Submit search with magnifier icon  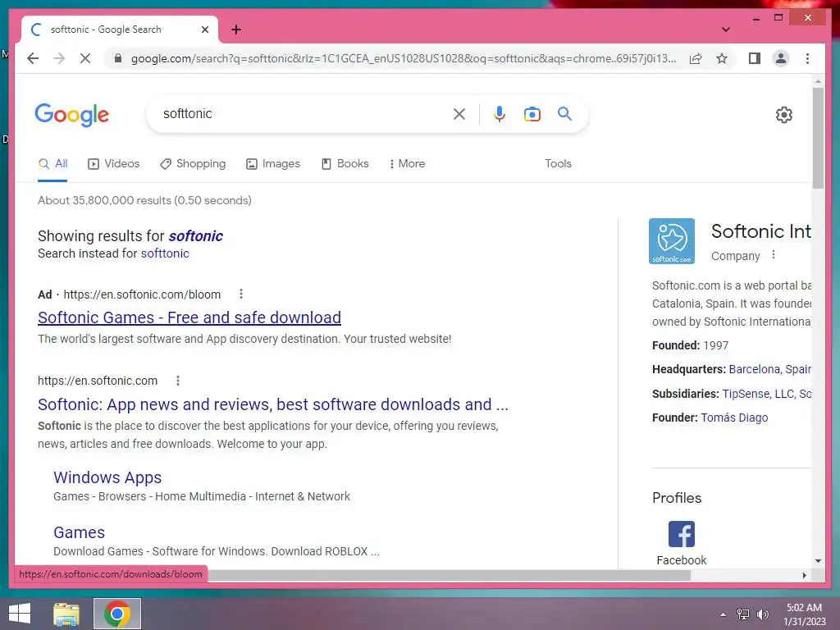click(x=564, y=113)
